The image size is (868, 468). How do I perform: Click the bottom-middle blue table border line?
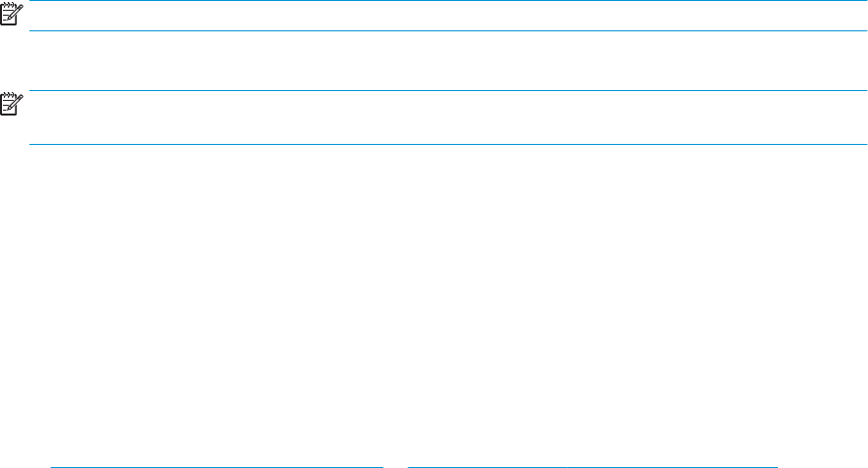488,467
